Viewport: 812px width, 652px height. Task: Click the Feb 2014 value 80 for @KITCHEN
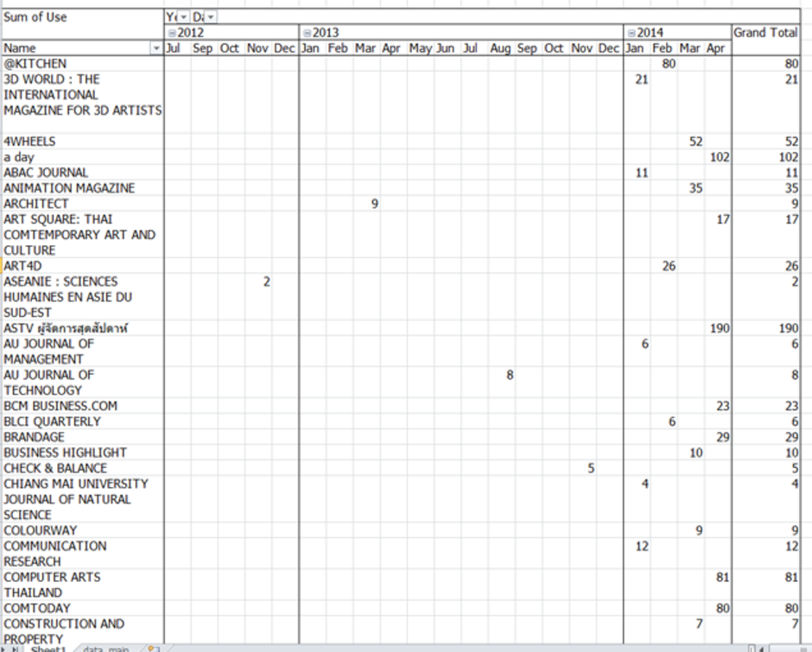coord(669,64)
